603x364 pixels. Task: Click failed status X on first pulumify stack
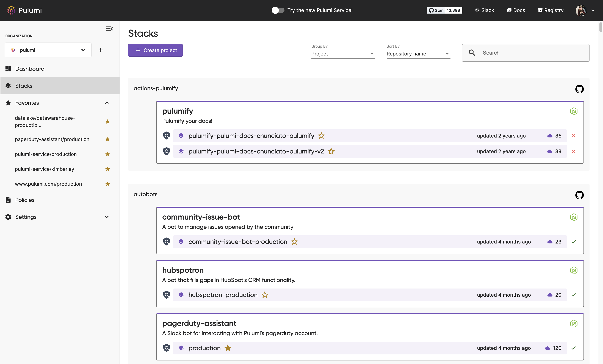tap(573, 136)
